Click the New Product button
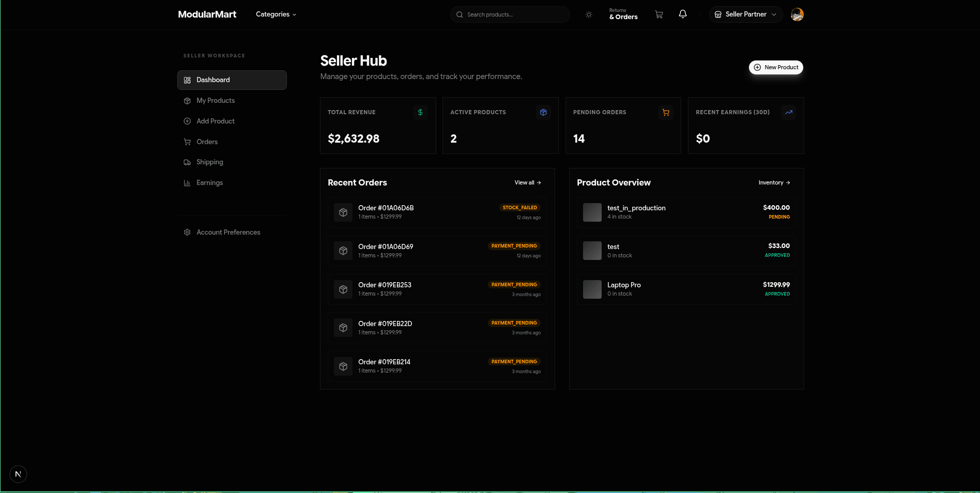Screen dimensions: 980x493 click(x=776, y=67)
